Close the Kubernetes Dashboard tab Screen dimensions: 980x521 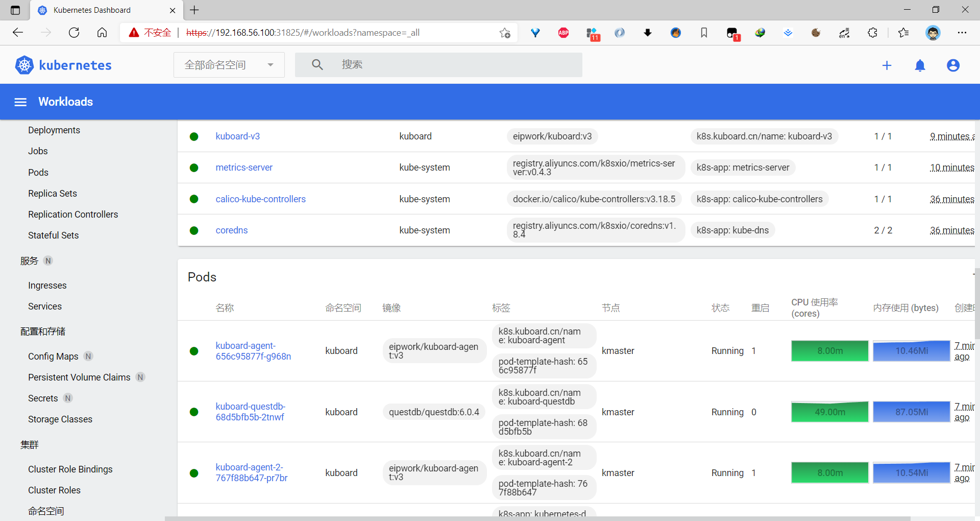click(173, 10)
